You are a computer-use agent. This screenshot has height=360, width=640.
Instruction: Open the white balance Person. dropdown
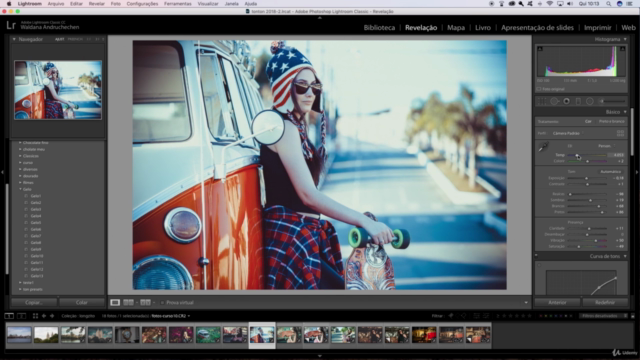click(x=607, y=146)
